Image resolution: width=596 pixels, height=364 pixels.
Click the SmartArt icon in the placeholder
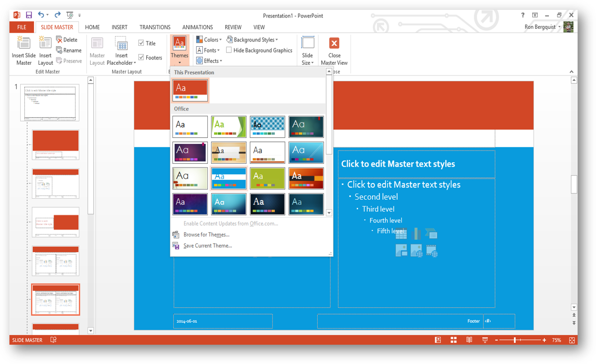(431, 234)
